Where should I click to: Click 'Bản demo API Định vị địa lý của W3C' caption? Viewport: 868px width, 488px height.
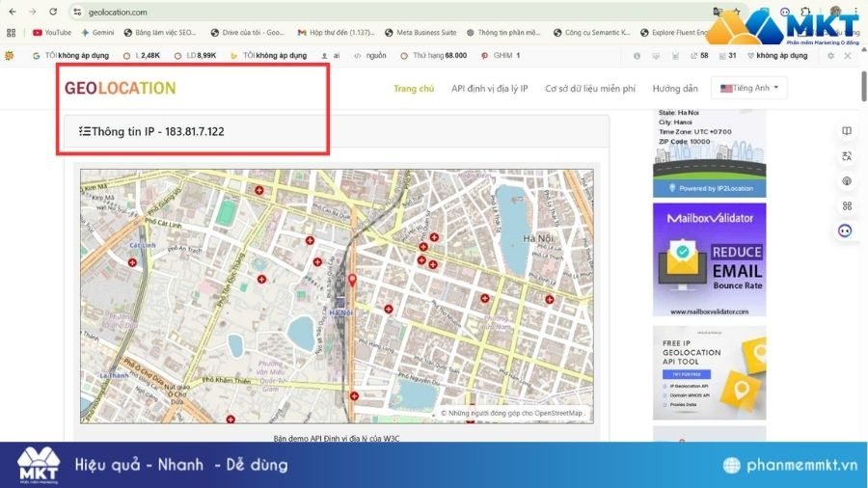tap(337, 438)
